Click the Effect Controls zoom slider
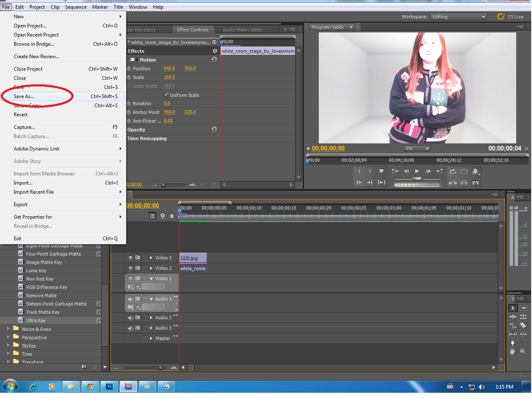Viewport: 532px width, 399px height. click(x=163, y=185)
